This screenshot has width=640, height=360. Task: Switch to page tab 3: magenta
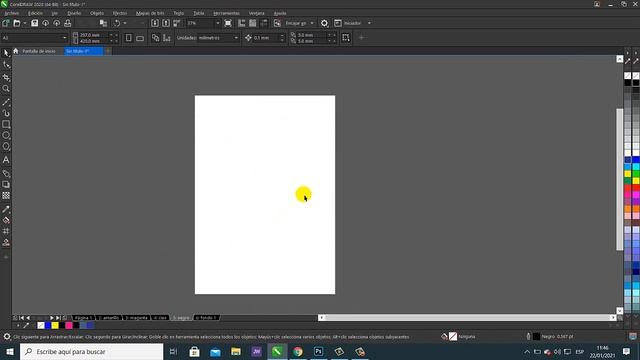coord(136,318)
